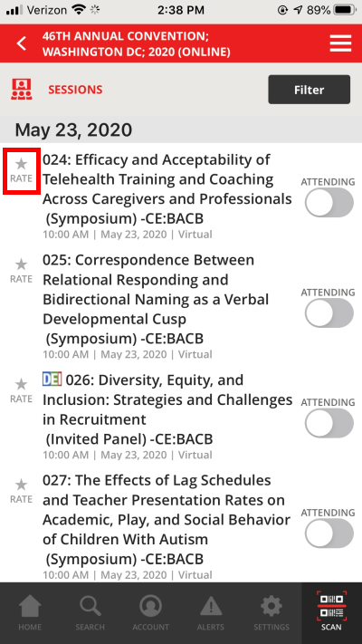Click the red Sessions icon

click(x=22, y=90)
